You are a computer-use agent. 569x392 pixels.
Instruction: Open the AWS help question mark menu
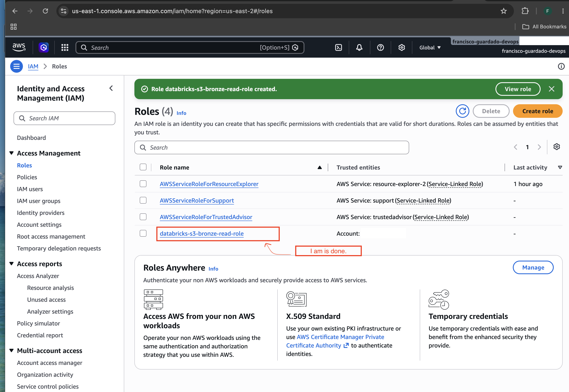tap(380, 47)
